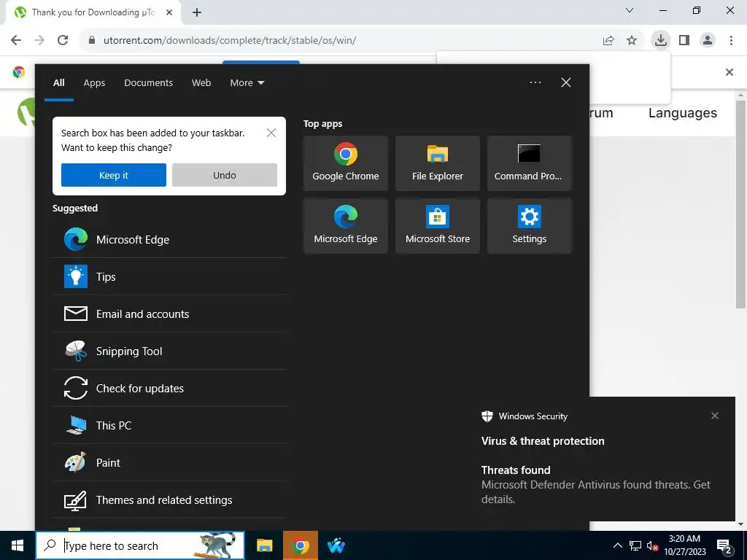The width and height of the screenshot is (747, 560).
Task: Open Chrome tab search chevron
Action: click(x=630, y=10)
